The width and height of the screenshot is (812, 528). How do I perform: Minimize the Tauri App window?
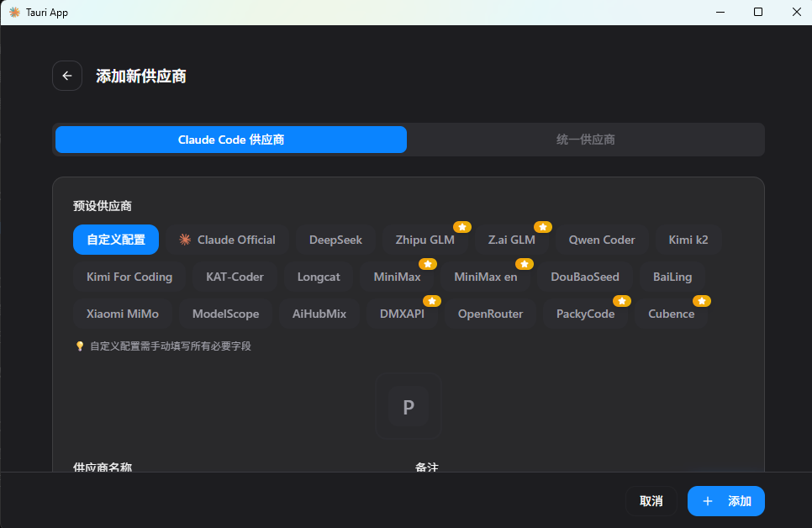tap(720, 12)
